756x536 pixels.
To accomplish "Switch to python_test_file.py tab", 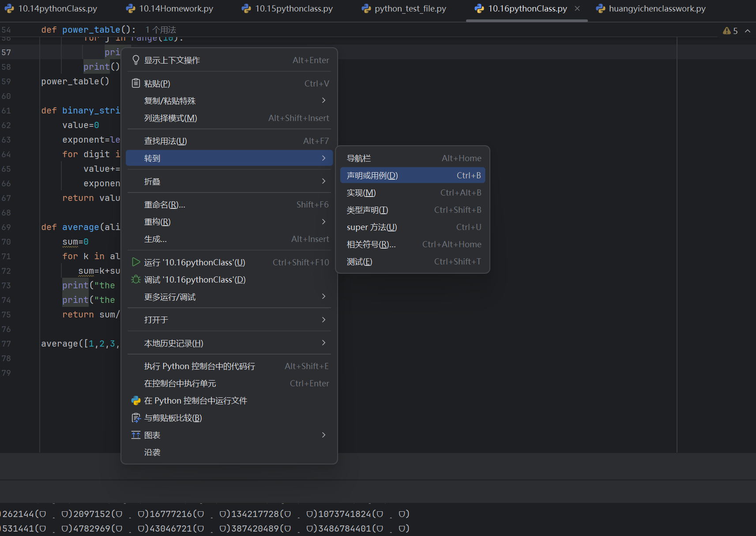I will (410, 8).
